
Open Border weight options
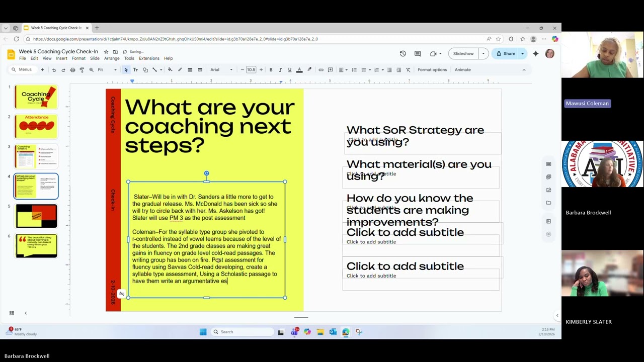tap(190, 70)
